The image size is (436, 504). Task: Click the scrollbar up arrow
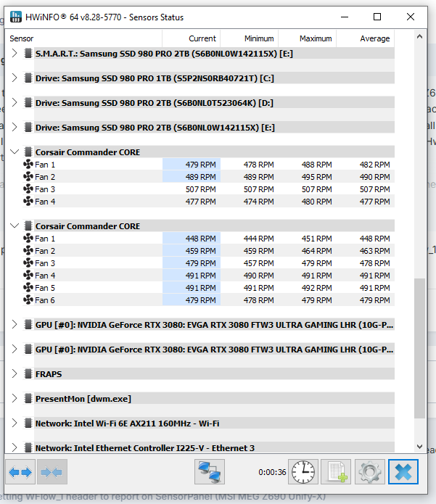(x=419, y=37)
